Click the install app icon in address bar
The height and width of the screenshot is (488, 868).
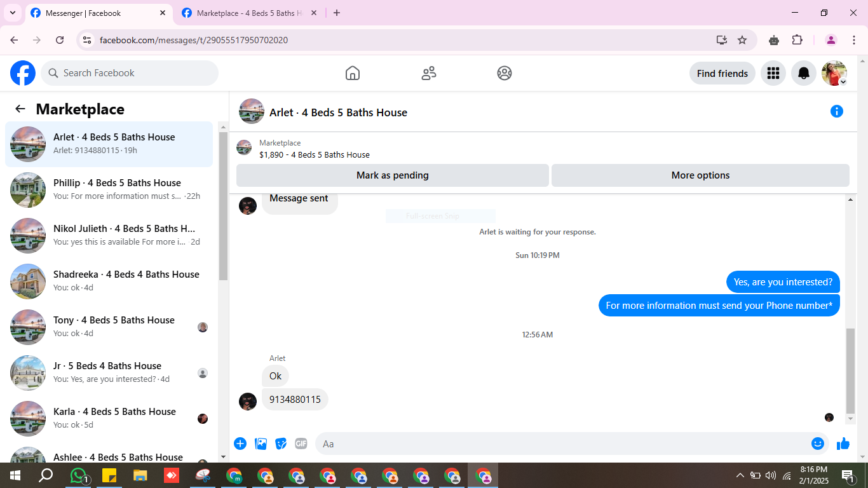(x=721, y=40)
